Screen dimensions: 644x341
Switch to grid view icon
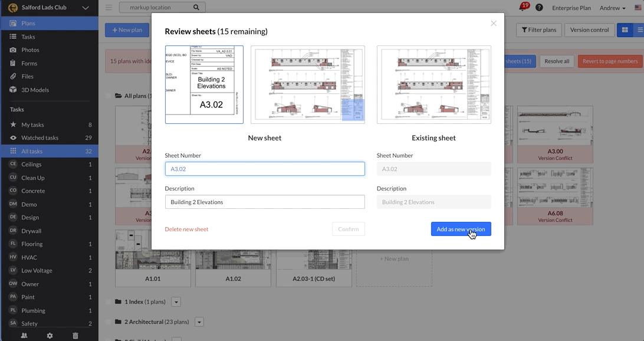625,30
